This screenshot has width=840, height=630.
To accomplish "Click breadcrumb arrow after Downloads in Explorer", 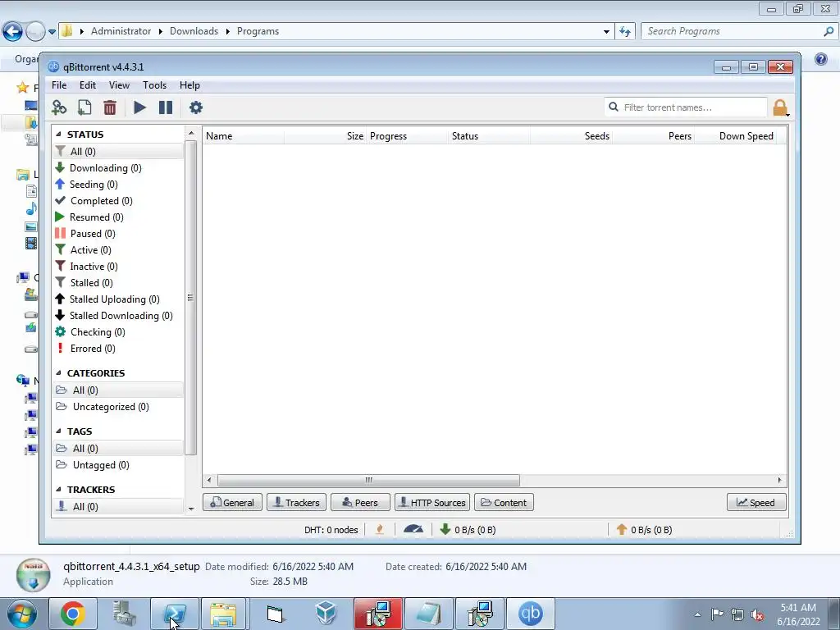I will click(228, 32).
